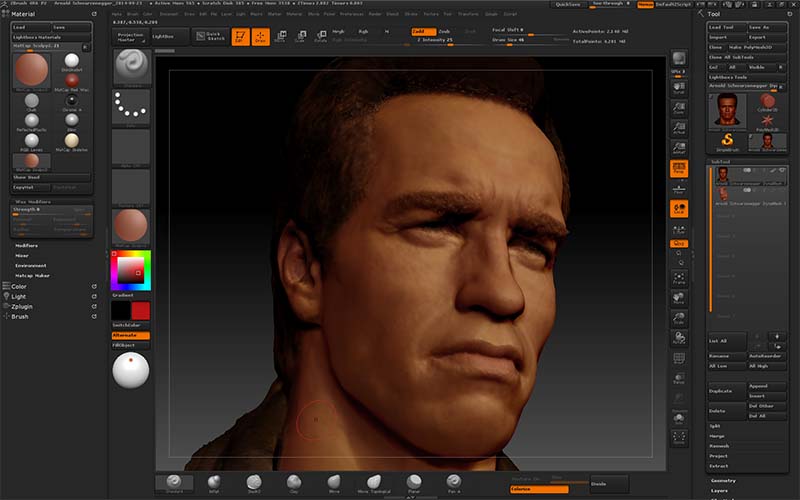
Task: Toggle the Floor grid button
Action: (679, 189)
